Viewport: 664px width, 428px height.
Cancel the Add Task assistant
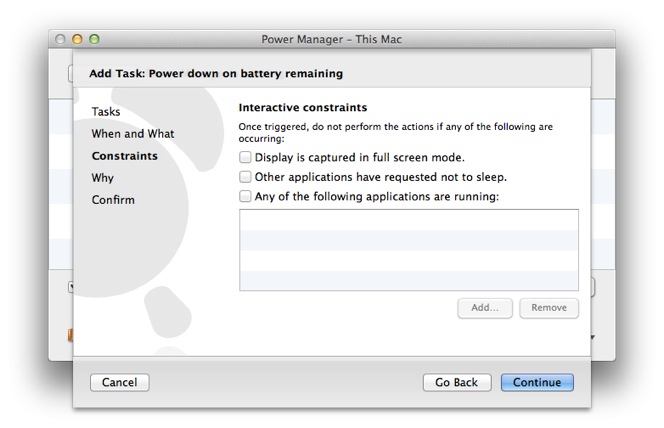tap(119, 382)
